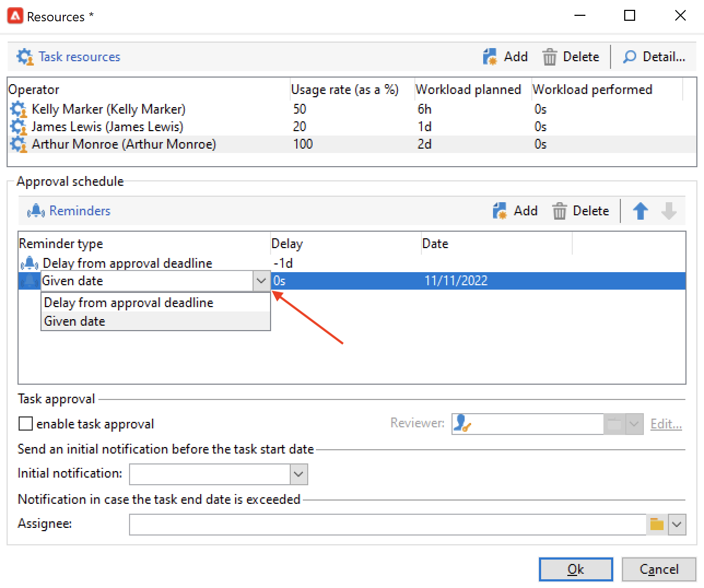
Task: Collapse the Given date reminder type dropdown
Action: 261,281
